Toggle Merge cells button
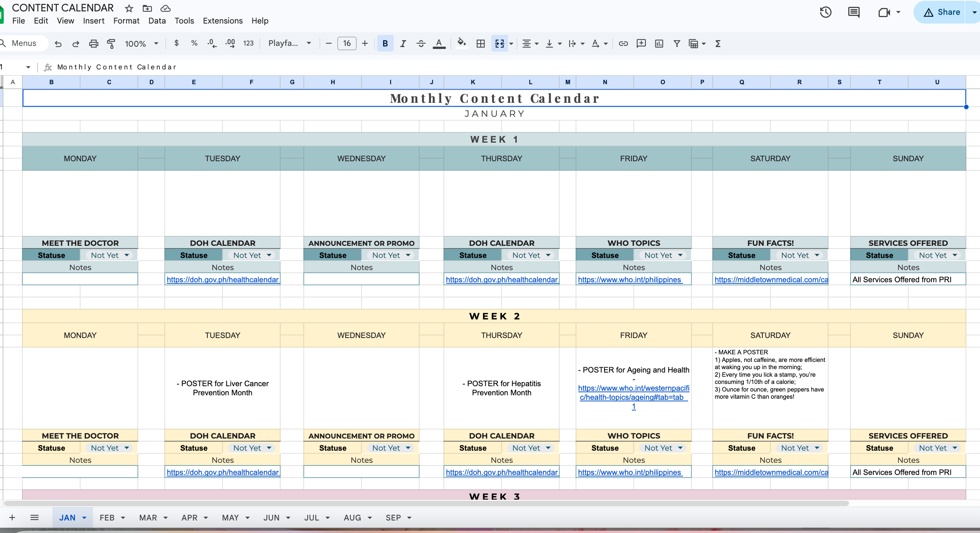 [x=500, y=44]
